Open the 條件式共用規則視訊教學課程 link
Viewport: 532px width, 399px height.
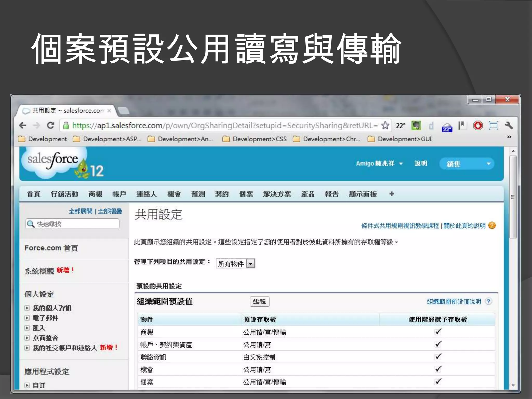[x=400, y=226]
